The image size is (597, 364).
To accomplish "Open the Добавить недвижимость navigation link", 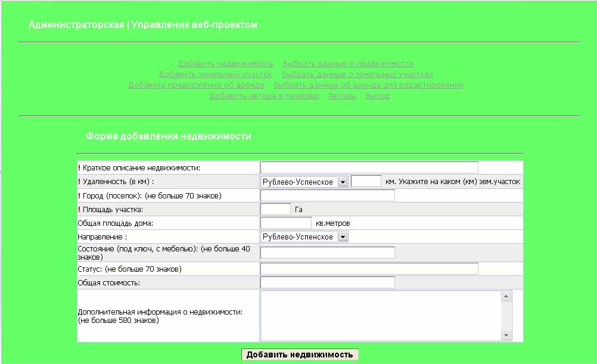I will (x=225, y=64).
